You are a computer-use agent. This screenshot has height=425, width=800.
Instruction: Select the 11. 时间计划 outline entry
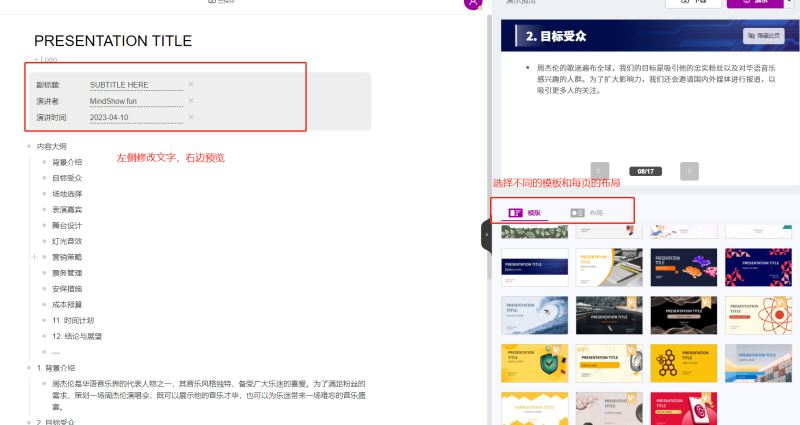(x=73, y=320)
